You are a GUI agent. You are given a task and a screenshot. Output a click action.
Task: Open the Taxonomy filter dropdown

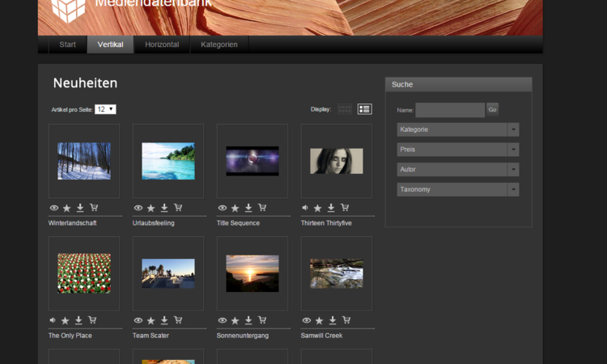coord(458,189)
